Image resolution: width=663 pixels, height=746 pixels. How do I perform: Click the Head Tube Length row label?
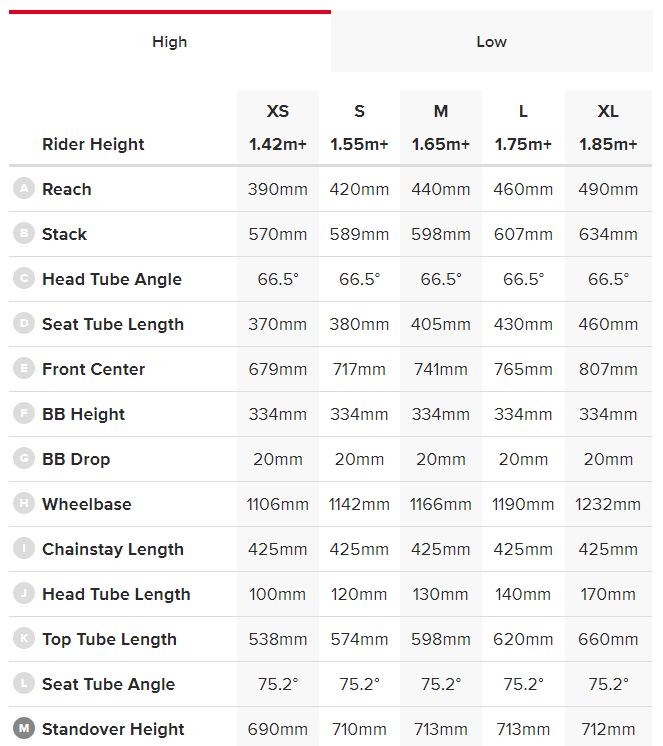[115, 594]
